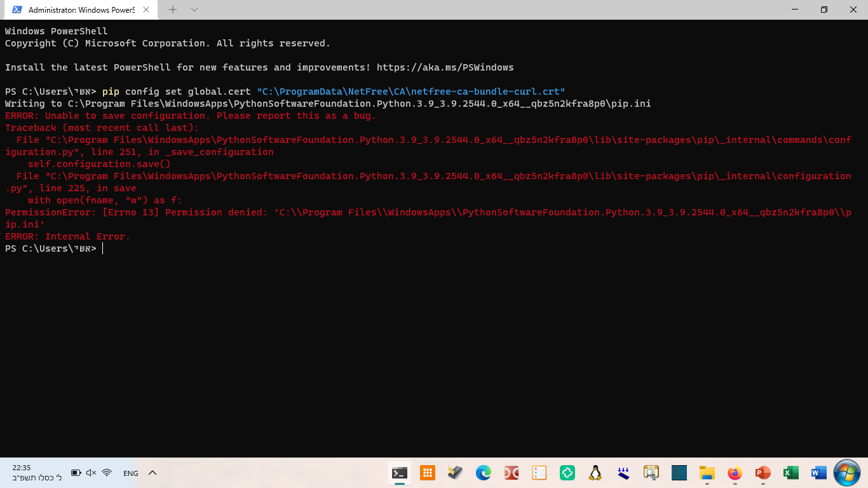The height and width of the screenshot is (488, 868).
Task: Launch Firefox from the taskbar
Action: (x=735, y=473)
